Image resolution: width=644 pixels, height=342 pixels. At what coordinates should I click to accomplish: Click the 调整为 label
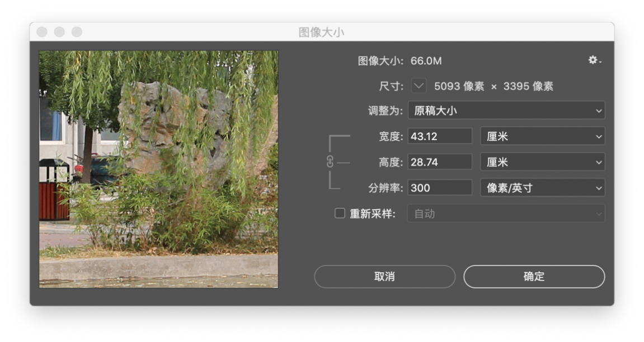pos(386,111)
